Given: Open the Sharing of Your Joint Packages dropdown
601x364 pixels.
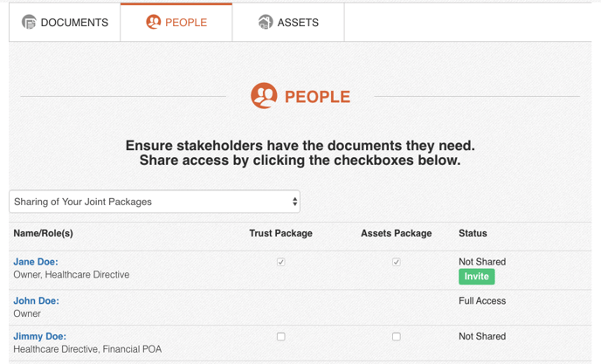Looking at the screenshot, I should 155,202.
